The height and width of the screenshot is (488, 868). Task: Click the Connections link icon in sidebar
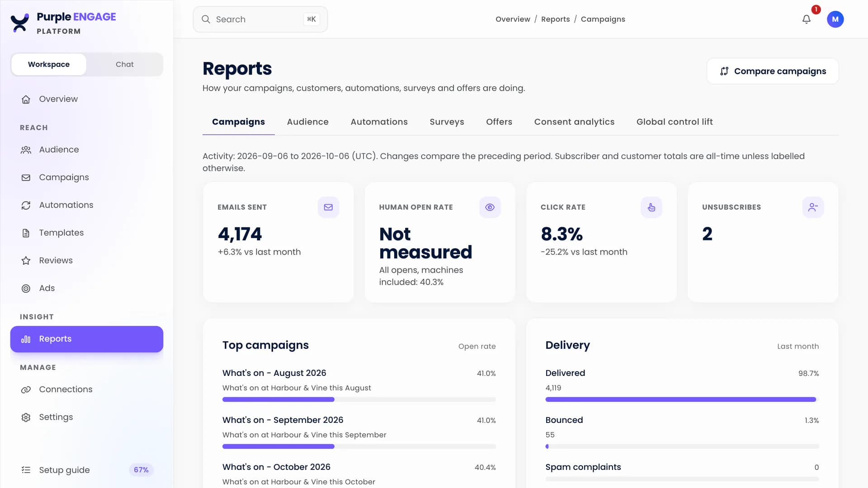pyautogui.click(x=26, y=389)
